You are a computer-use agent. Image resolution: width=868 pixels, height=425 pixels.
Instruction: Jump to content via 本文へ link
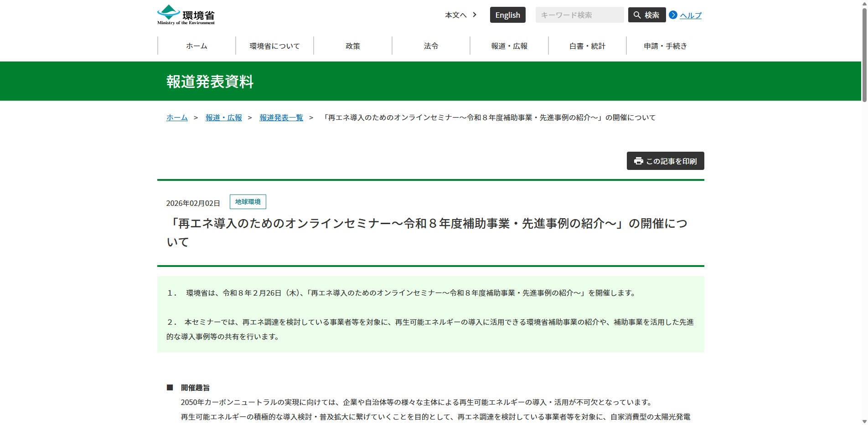(x=455, y=15)
